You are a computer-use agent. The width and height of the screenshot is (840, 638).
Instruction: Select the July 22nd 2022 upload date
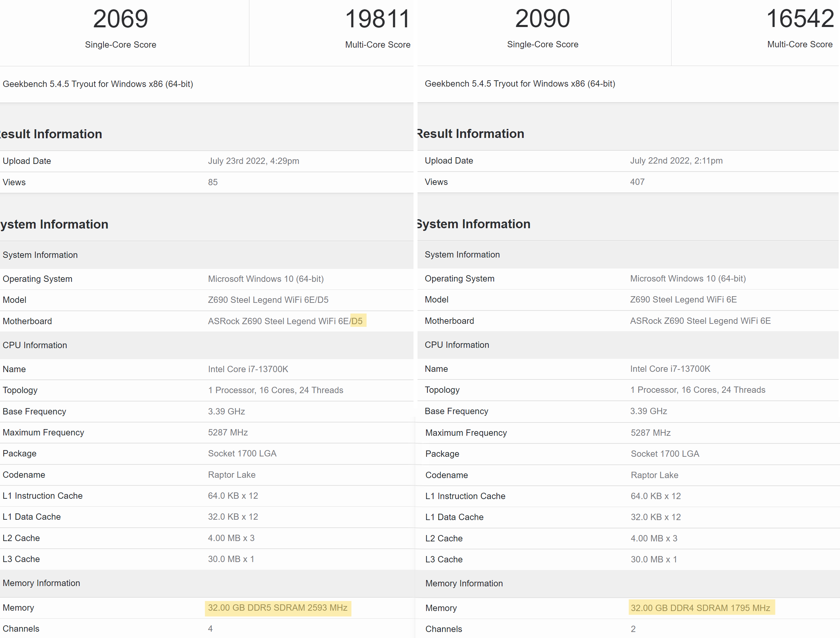click(x=676, y=161)
